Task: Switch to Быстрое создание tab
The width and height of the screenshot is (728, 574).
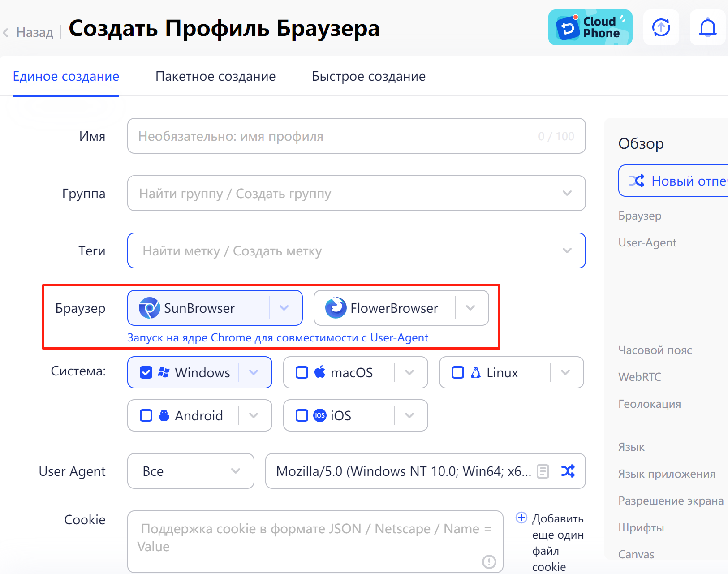Action: (369, 76)
